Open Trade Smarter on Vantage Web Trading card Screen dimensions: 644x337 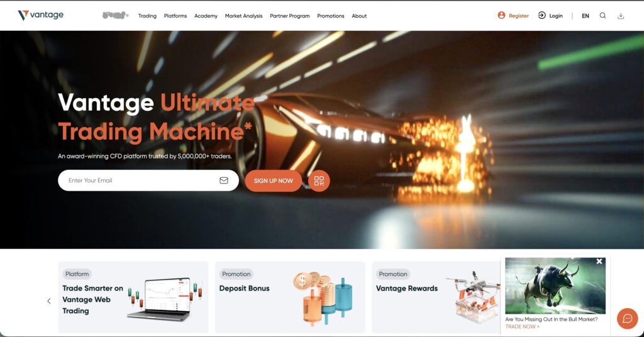(x=133, y=297)
